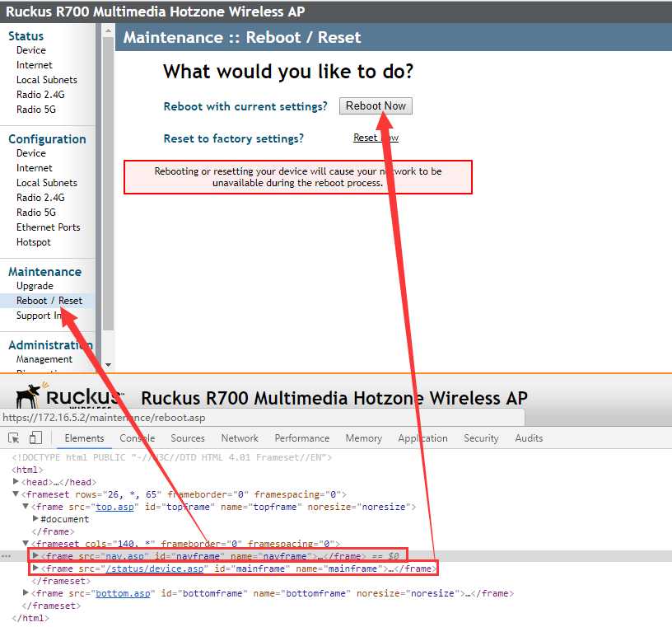The width and height of the screenshot is (672, 627).
Task: Collapse the frameset cols="140, *" node
Action: [26, 543]
